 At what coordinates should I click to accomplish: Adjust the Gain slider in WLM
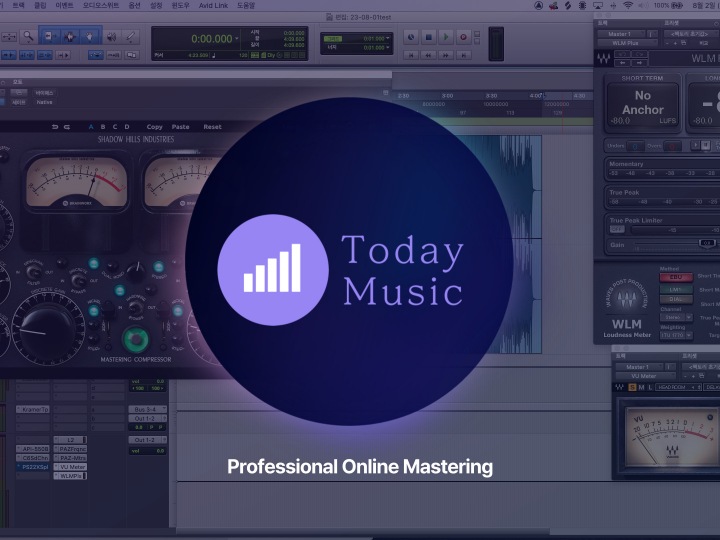[x=706, y=243]
